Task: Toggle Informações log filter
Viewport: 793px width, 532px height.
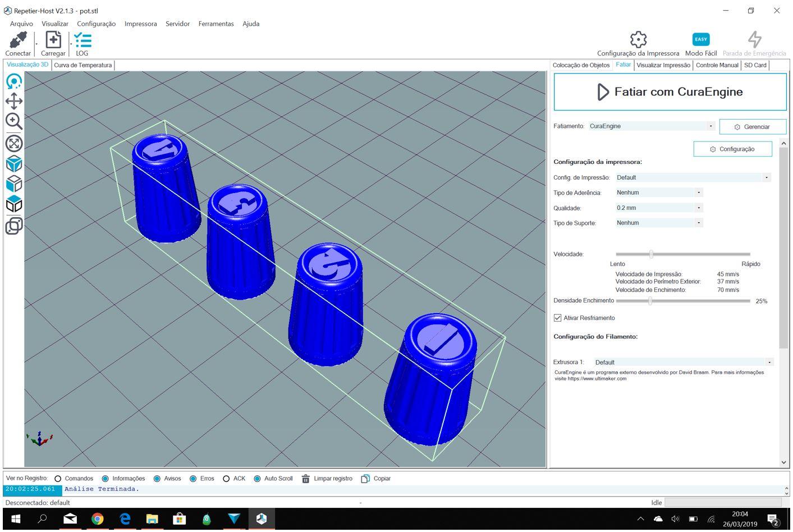Action: (x=105, y=479)
